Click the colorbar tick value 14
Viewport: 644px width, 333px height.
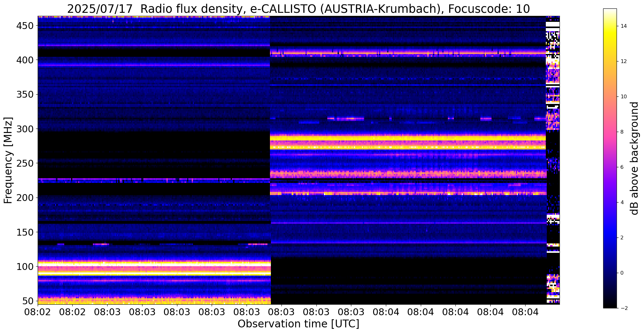click(623, 26)
